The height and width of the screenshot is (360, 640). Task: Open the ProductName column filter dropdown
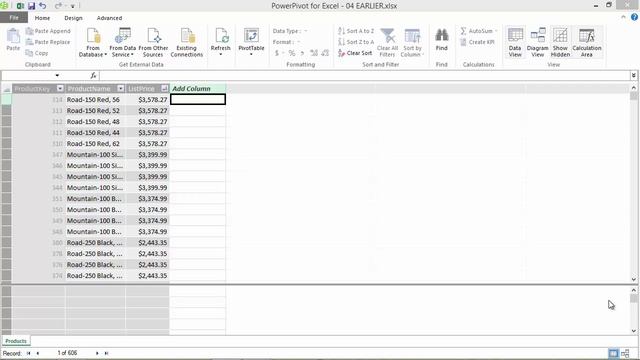pyautogui.click(x=120, y=89)
